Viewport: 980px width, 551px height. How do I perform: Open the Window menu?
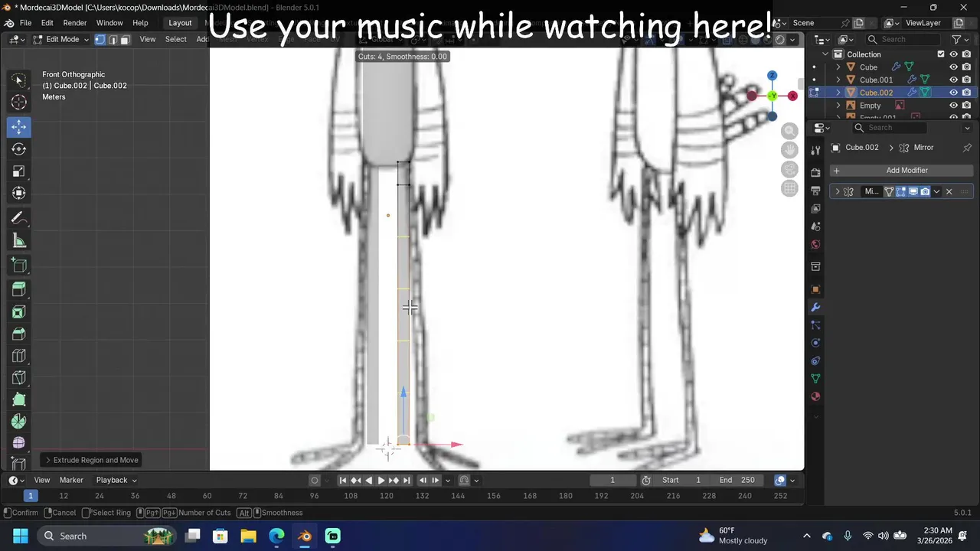click(109, 23)
